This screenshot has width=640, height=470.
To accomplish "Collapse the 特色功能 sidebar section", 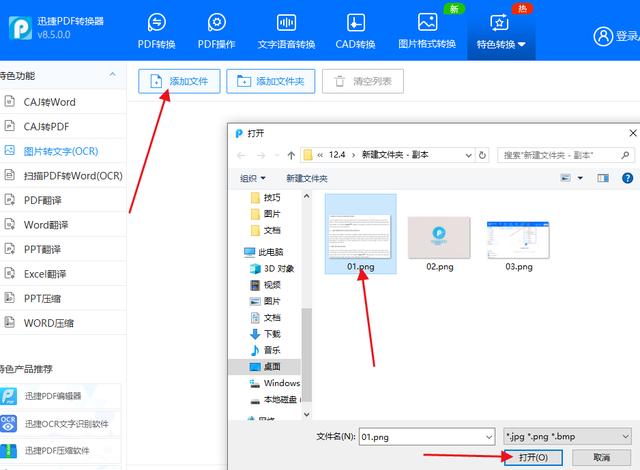I will tap(112, 75).
